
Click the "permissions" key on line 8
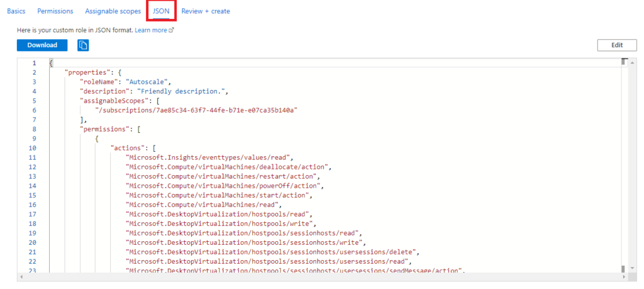[105, 129]
